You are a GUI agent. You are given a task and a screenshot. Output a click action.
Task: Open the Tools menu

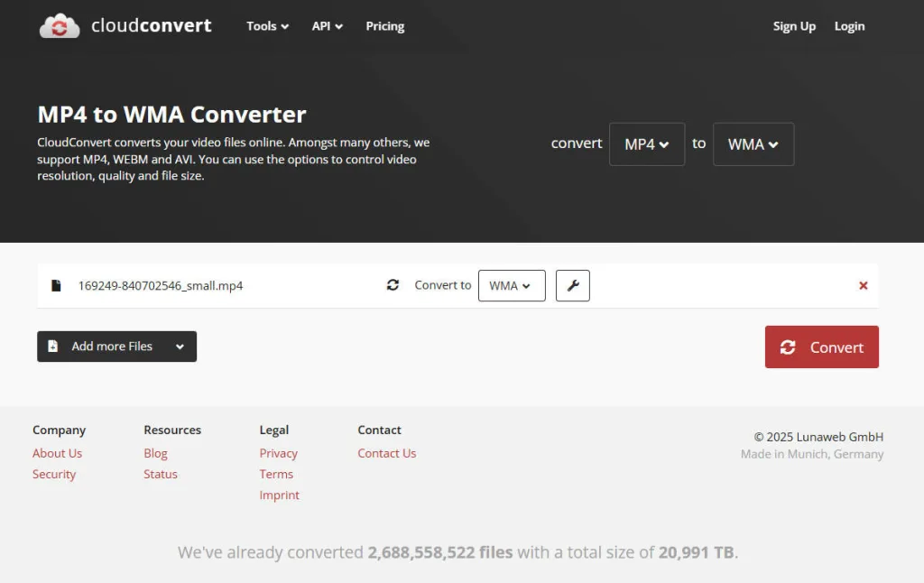266,26
